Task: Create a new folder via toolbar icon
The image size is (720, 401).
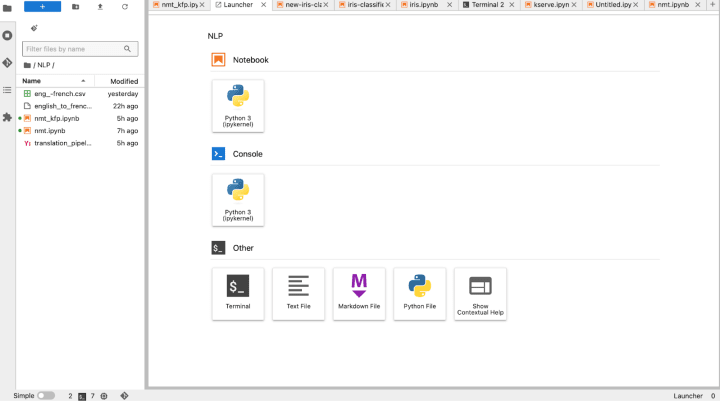Action: [76, 7]
